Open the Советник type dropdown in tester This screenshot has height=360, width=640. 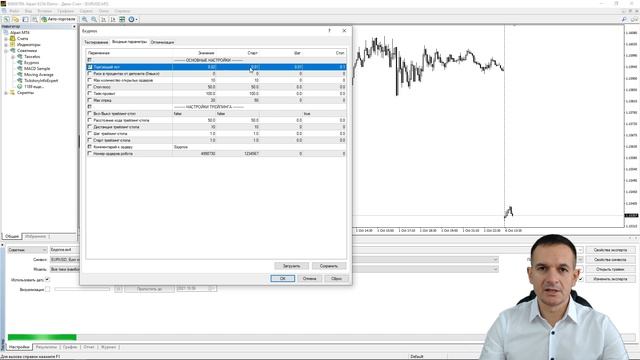pos(27,250)
